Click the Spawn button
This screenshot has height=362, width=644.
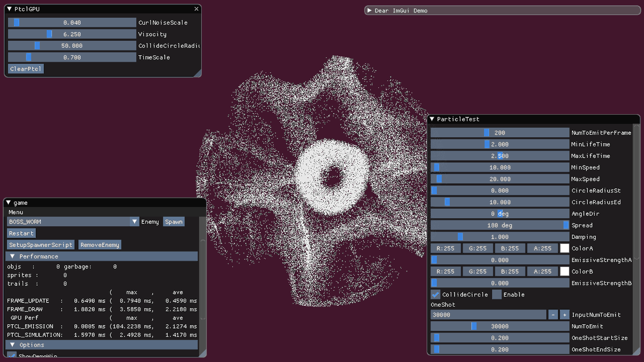(x=173, y=221)
